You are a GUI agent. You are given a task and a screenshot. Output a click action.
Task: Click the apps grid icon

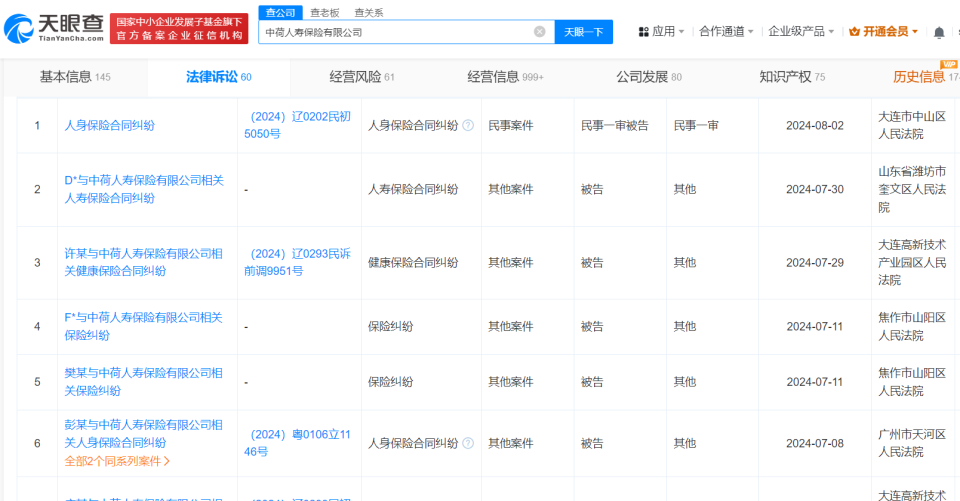[x=643, y=32]
